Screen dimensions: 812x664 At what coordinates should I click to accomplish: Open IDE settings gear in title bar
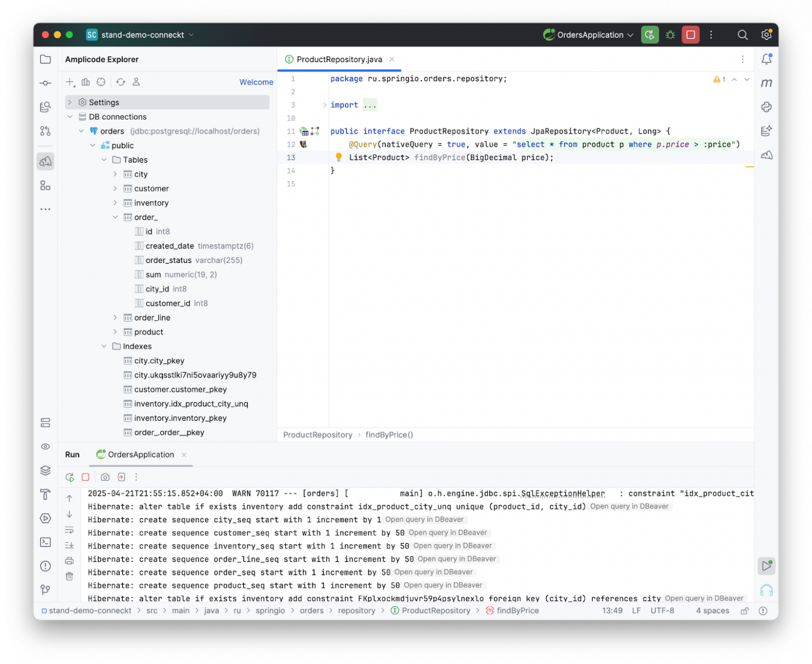click(x=766, y=35)
